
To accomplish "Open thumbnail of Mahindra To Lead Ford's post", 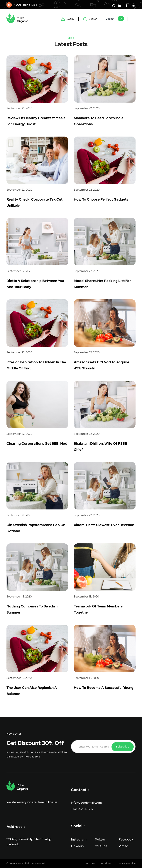I will pyautogui.click(x=105, y=79).
